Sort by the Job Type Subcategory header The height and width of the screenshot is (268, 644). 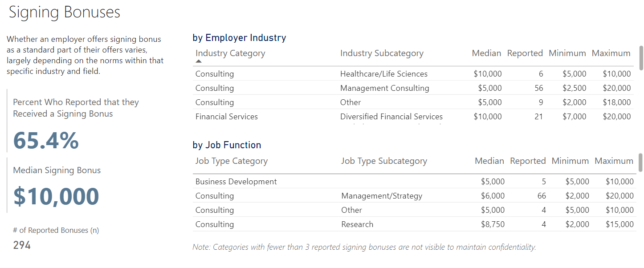pyautogui.click(x=384, y=161)
